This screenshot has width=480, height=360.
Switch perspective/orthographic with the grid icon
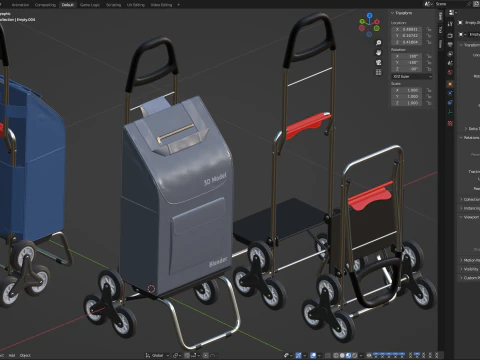(x=378, y=72)
